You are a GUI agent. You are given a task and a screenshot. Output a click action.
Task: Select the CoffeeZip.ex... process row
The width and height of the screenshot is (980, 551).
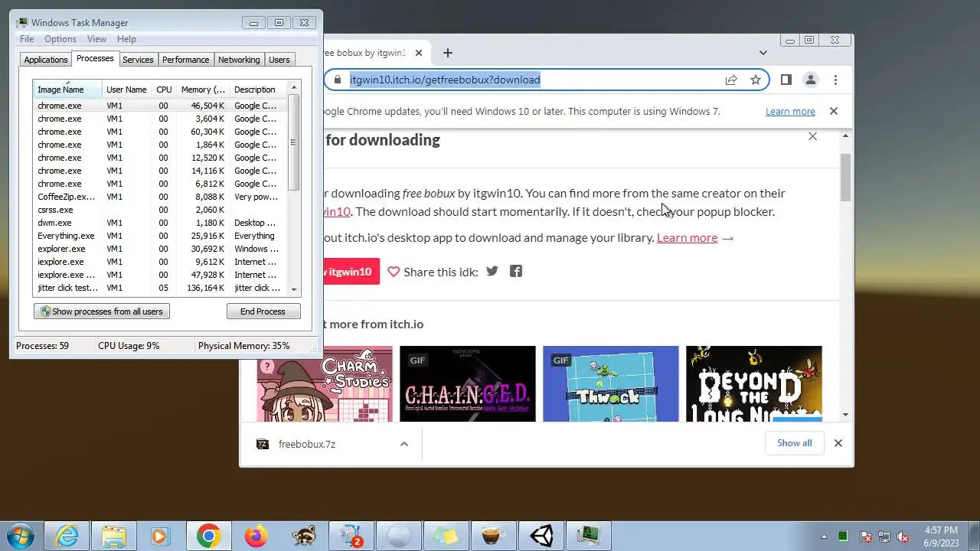(x=160, y=197)
